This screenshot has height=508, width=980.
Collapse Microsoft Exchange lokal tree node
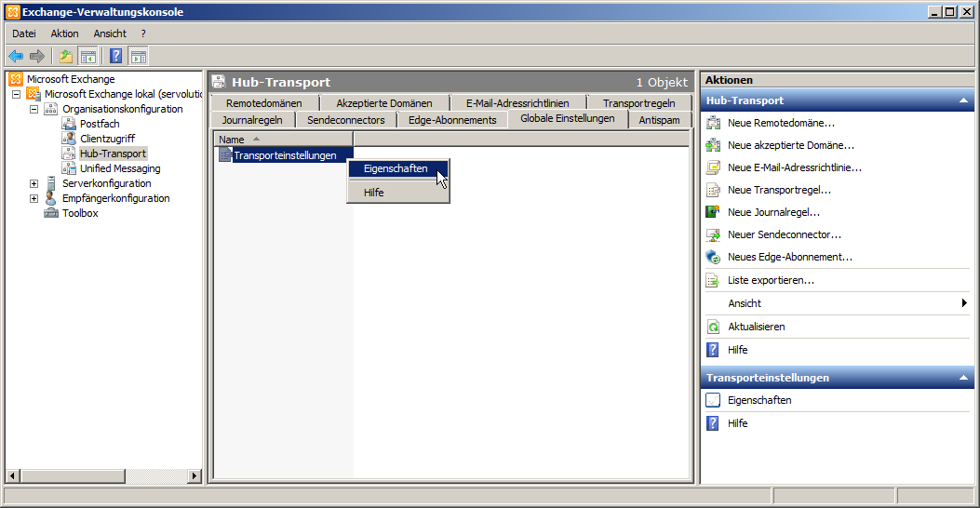point(16,94)
